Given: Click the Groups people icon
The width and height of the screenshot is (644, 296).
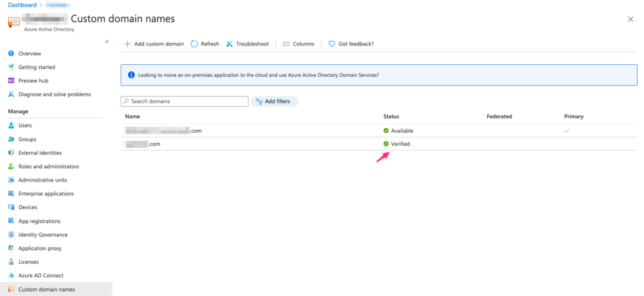Looking at the screenshot, I should click(11, 139).
